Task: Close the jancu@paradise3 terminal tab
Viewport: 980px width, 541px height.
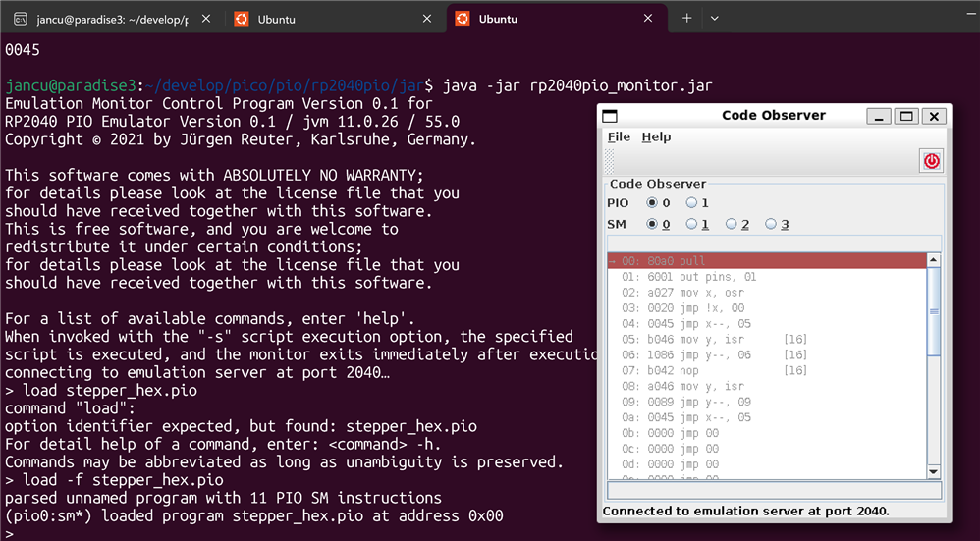Action: (205, 19)
